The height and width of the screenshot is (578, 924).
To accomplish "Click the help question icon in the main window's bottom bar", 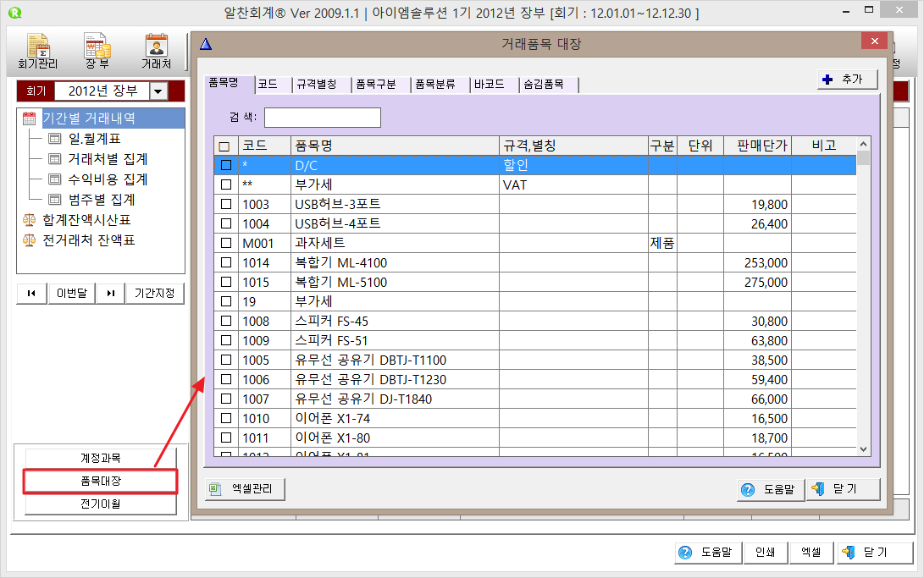I will pos(685,552).
